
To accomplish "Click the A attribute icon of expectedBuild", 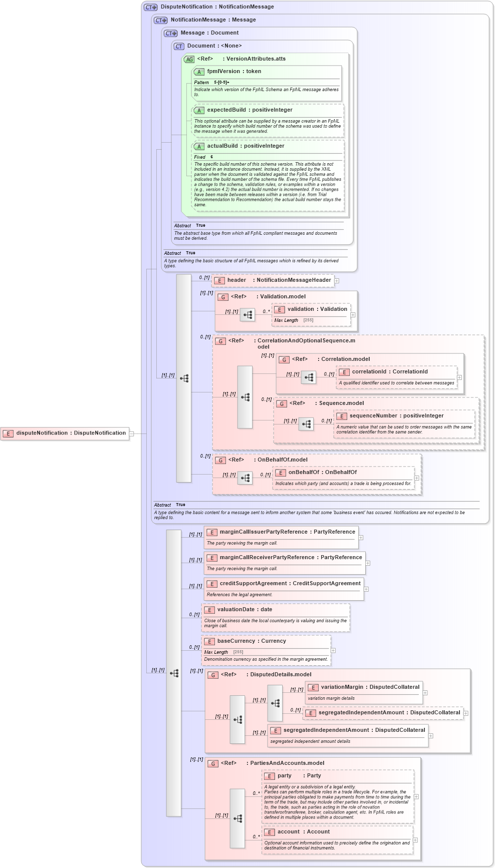I will [x=199, y=110].
